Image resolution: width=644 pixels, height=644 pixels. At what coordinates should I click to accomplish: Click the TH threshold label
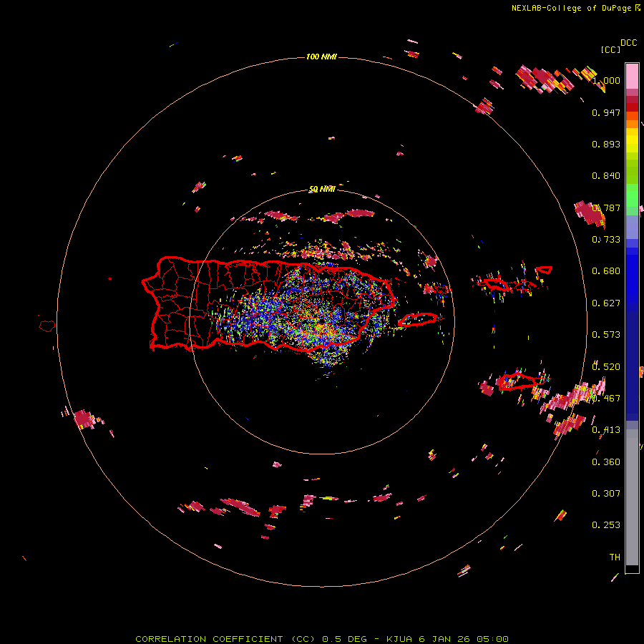pos(615,557)
